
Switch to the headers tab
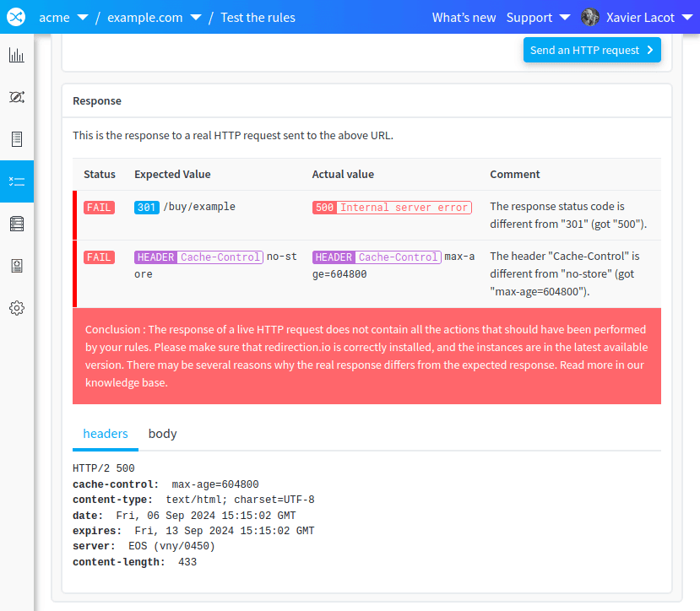(x=106, y=434)
